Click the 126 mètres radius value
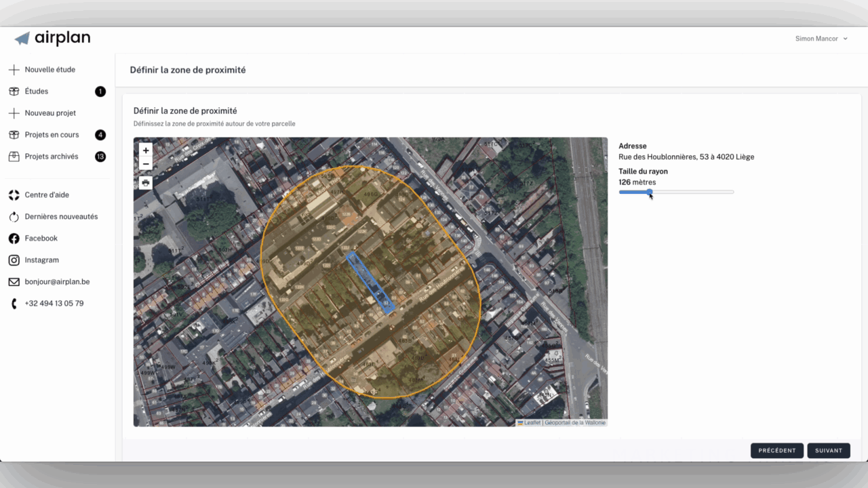The width and height of the screenshot is (868, 488). (637, 182)
